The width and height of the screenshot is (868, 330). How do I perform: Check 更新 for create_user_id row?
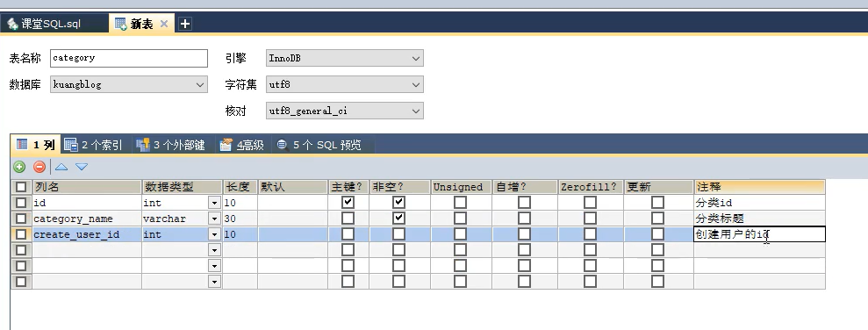(x=657, y=234)
